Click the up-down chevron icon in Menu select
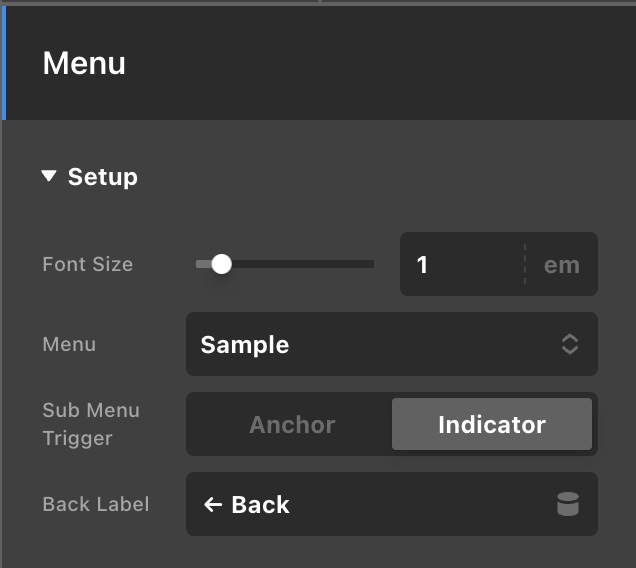Viewport: 636px width, 568px height. coord(570,344)
